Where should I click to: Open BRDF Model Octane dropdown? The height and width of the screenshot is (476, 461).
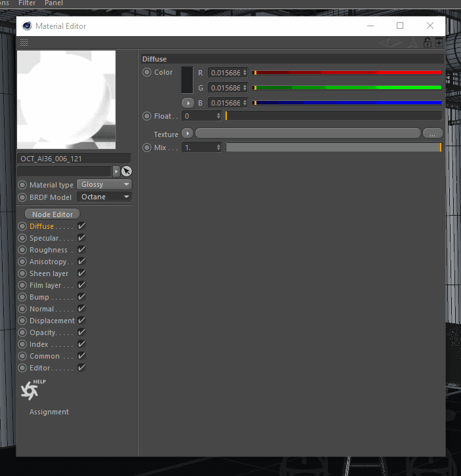(x=104, y=197)
